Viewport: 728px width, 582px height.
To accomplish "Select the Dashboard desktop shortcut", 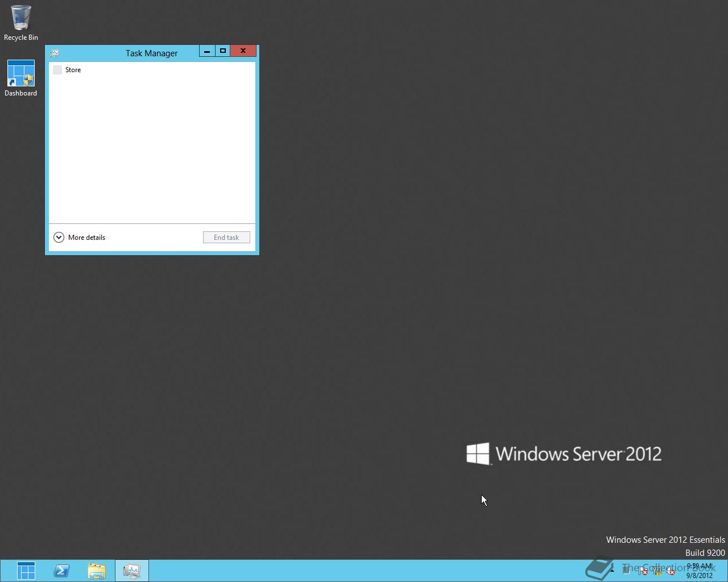I will (x=21, y=78).
